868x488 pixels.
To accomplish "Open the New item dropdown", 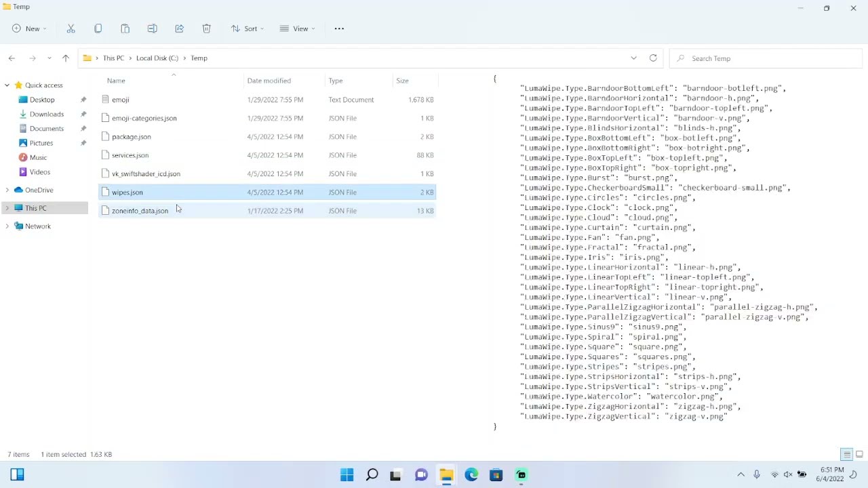I will click(x=29, y=28).
